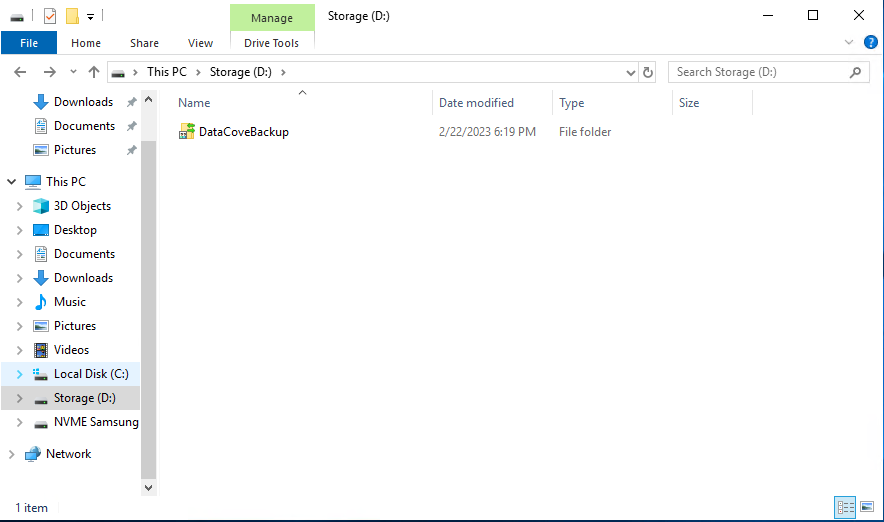Collapse the This PC tree node
Screen dimensions: 884x522
coord(12,182)
